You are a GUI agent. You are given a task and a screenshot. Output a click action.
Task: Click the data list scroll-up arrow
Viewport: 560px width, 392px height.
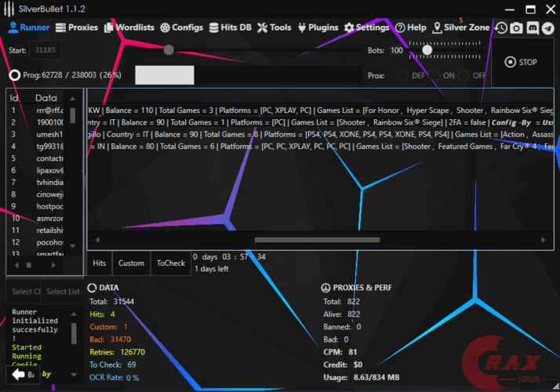click(72, 99)
